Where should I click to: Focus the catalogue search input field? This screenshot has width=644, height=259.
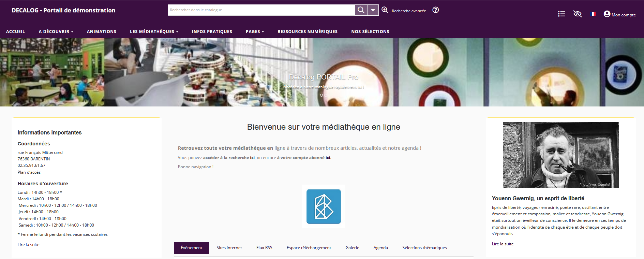[x=261, y=10]
